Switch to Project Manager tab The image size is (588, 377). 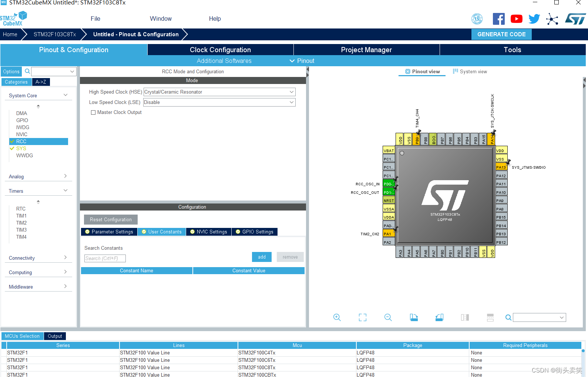point(366,50)
